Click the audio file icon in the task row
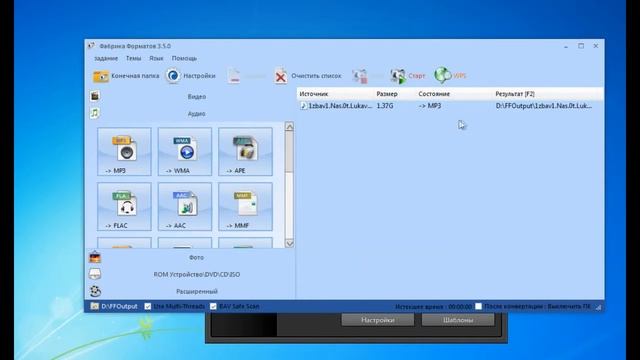The height and width of the screenshot is (360, 640). pos(303,106)
